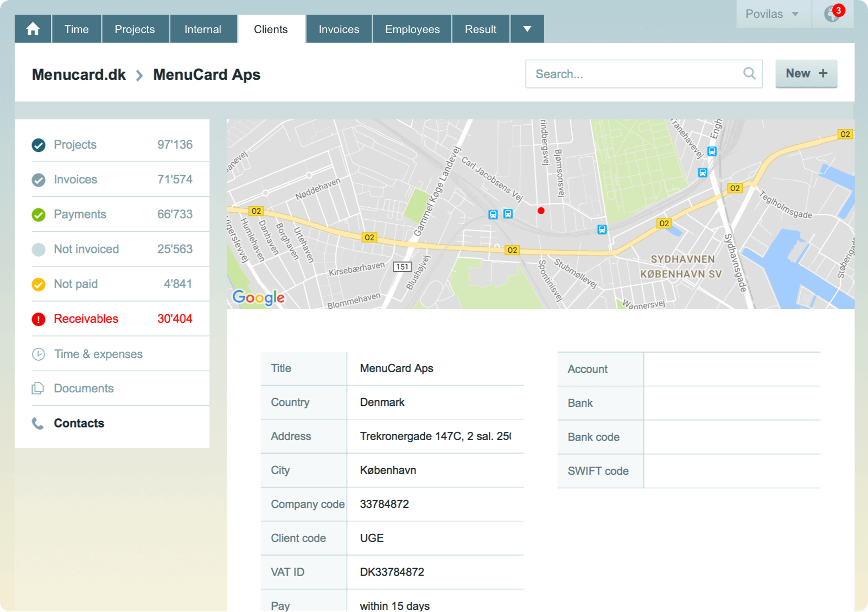Click the Contacts phone icon
The width and height of the screenshot is (868, 612).
(38, 423)
